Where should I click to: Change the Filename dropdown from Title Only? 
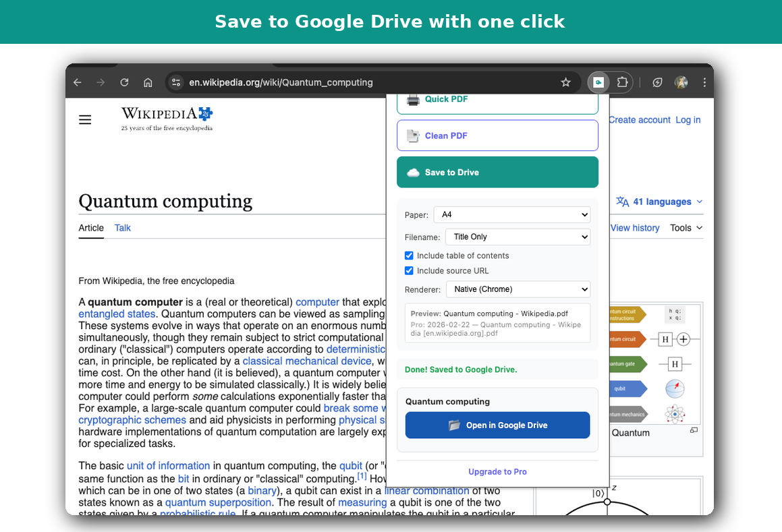pyautogui.click(x=518, y=237)
